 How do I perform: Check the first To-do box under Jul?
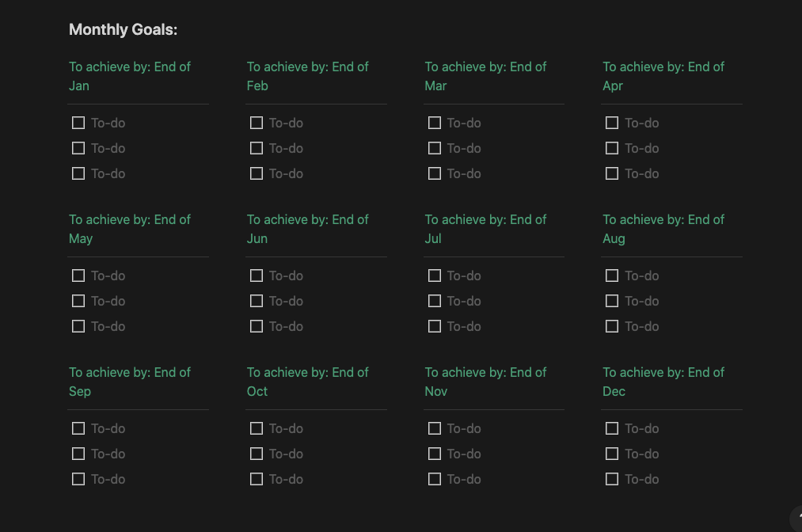[434, 275]
